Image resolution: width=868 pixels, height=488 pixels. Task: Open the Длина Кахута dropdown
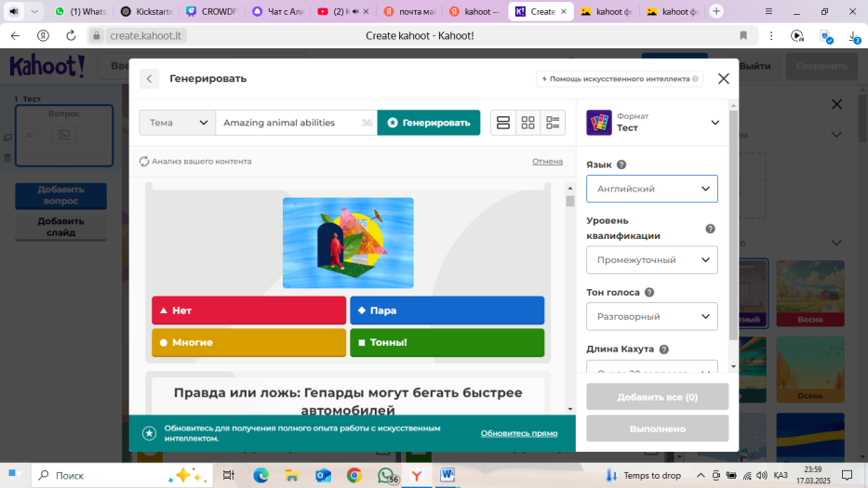pyautogui.click(x=652, y=366)
